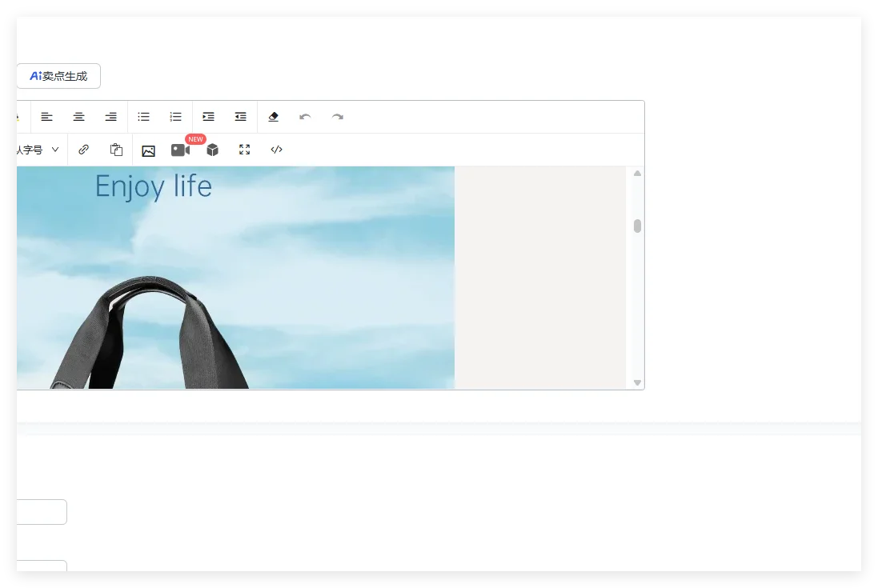The width and height of the screenshot is (878, 588).
Task: Increase paragraph indent
Action: tap(208, 117)
